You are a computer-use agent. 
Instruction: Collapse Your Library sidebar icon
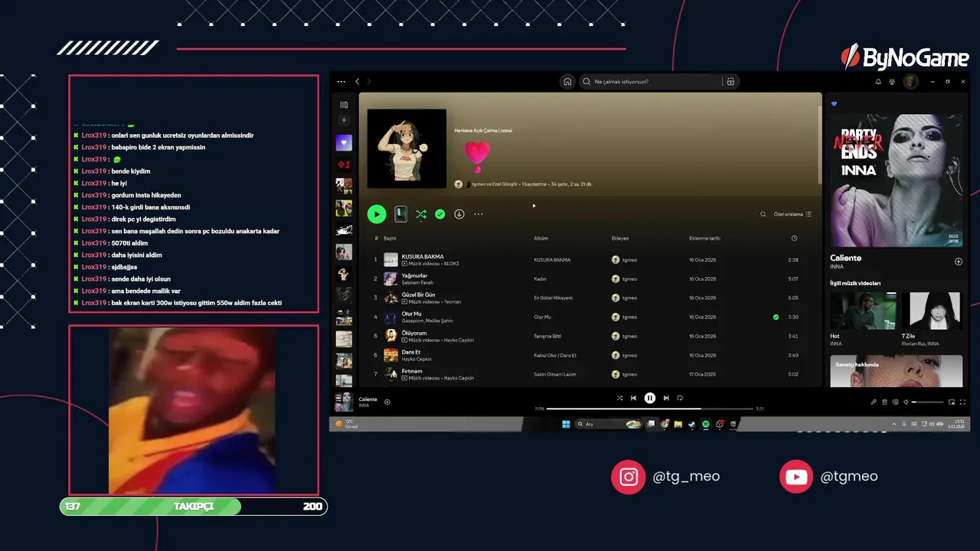pyautogui.click(x=344, y=105)
